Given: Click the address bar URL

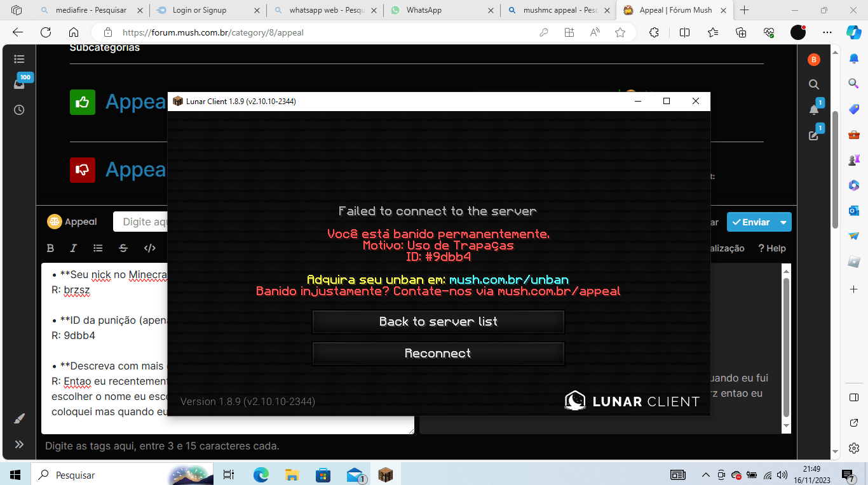Looking at the screenshot, I should pos(213,32).
